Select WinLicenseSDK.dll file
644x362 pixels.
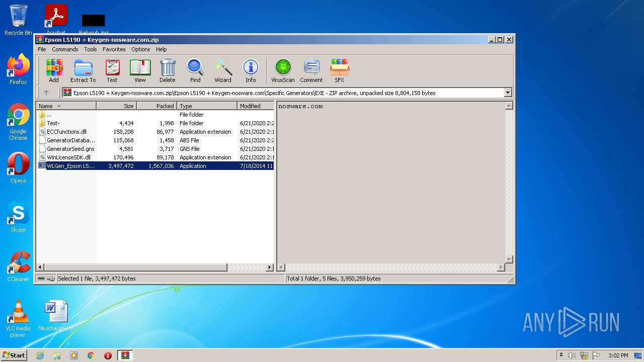click(155, 157)
